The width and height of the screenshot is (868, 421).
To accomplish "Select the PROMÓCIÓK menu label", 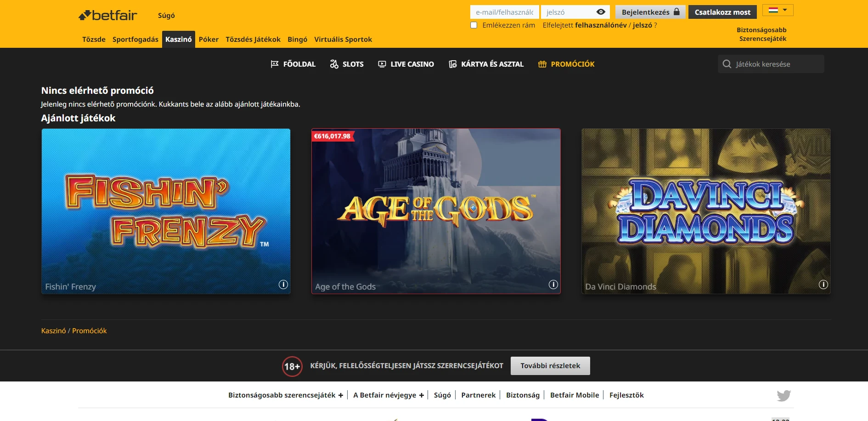I will tap(573, 64).
